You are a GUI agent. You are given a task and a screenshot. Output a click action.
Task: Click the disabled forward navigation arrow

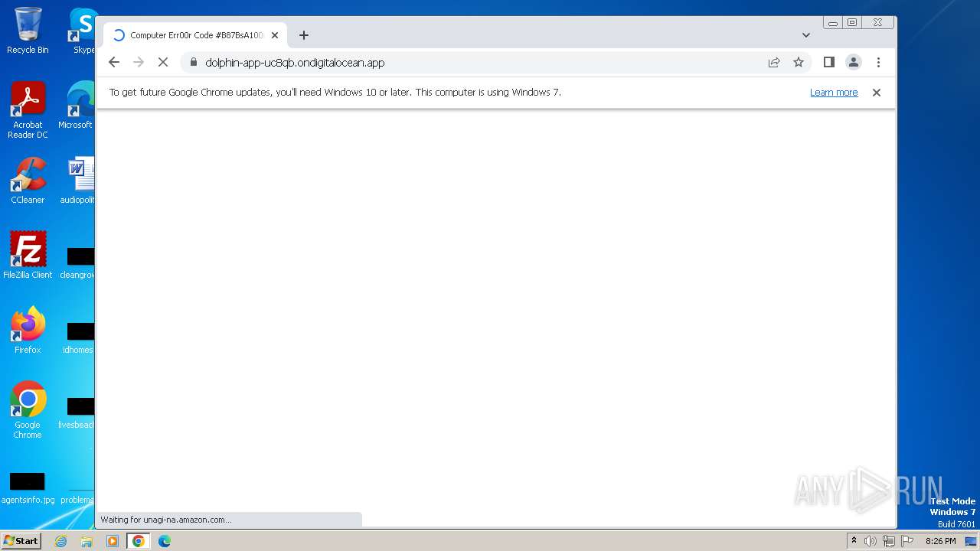[139, 63]
